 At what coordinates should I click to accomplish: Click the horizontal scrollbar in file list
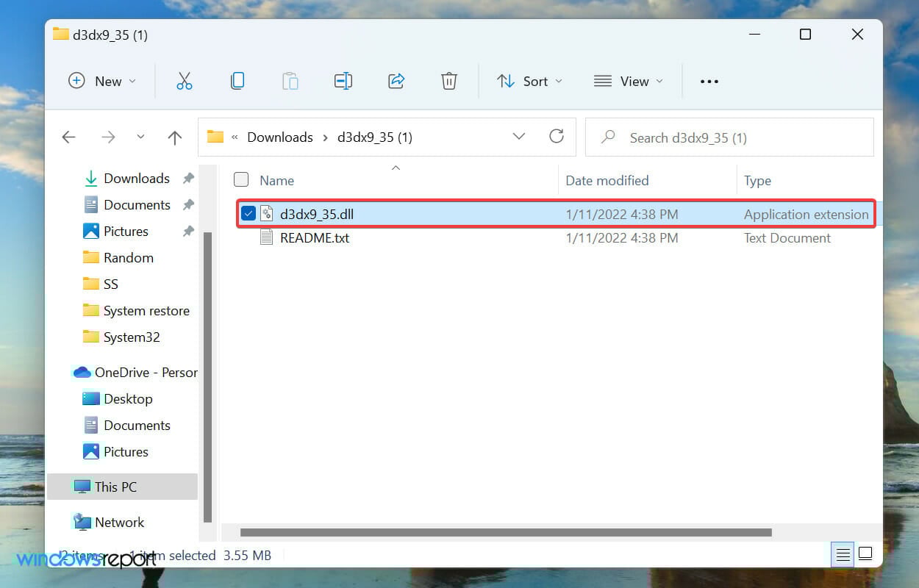click(x=506, y=532)
